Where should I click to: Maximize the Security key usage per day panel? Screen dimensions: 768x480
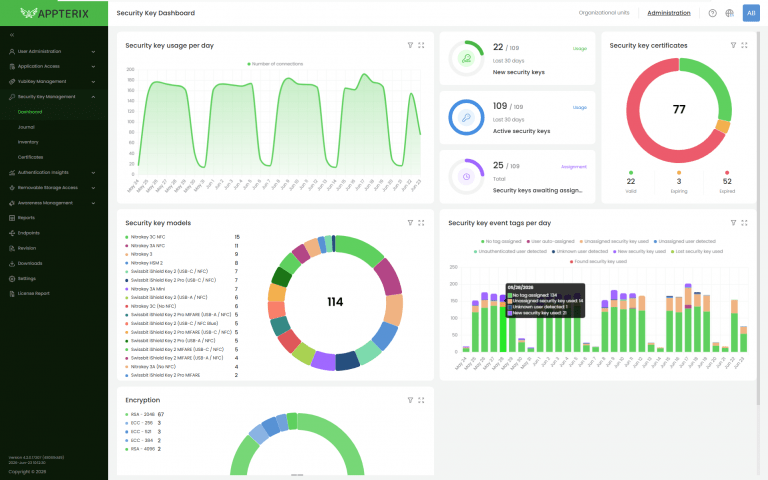(421, 45)
